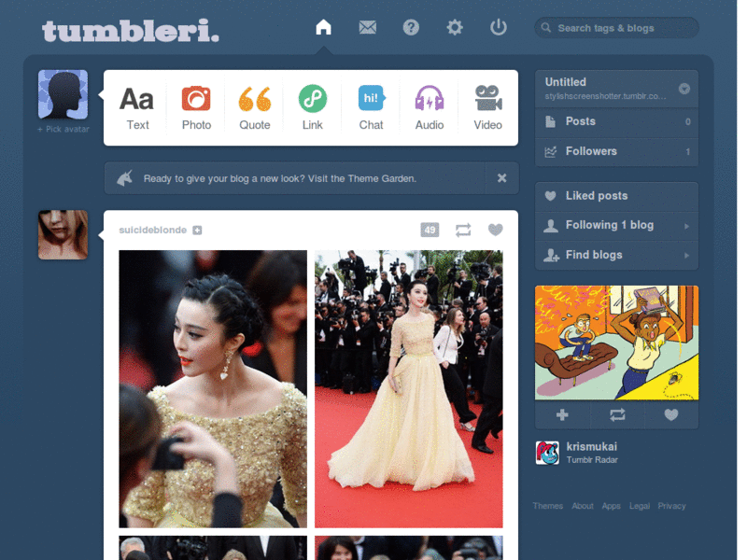Create a new Link post
This screenshot has width=747, height=560.
pos(313,108)
